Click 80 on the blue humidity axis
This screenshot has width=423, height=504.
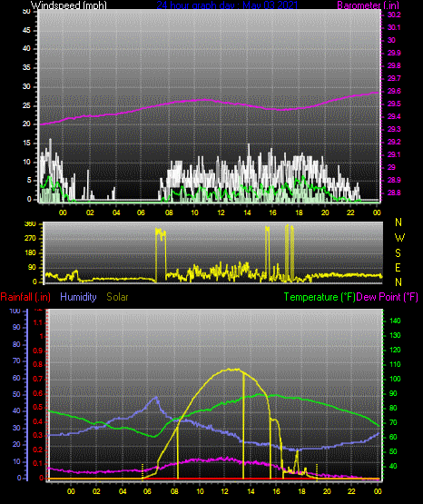(16, 344)
